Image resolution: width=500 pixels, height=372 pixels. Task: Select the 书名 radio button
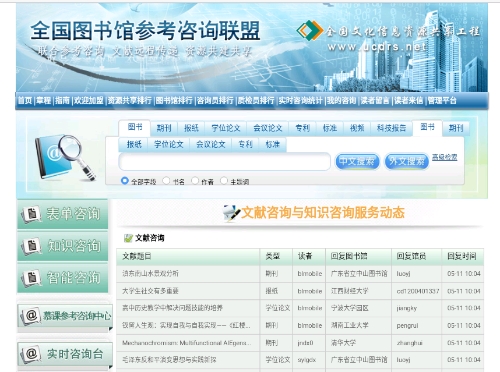(x=166, y=181)
